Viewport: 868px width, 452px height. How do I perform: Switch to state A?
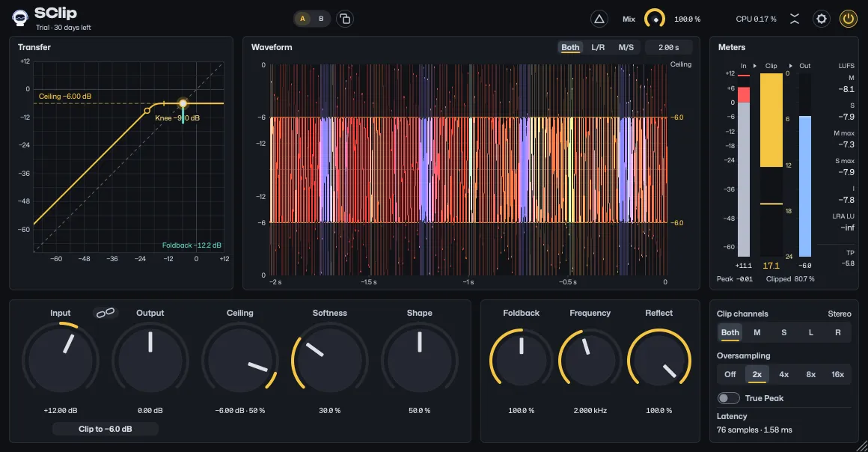tap(302, 19)
